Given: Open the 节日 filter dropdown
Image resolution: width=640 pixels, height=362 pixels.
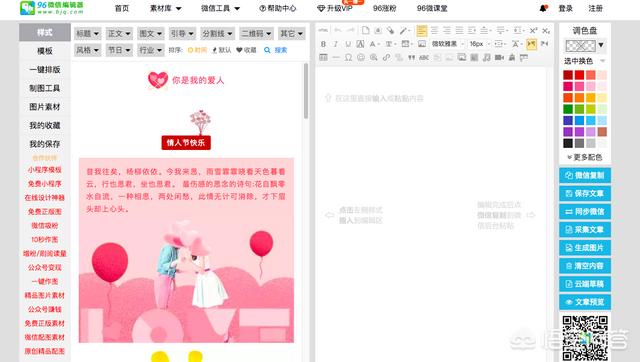Looking at the screenshot, I should click(119, 50).
